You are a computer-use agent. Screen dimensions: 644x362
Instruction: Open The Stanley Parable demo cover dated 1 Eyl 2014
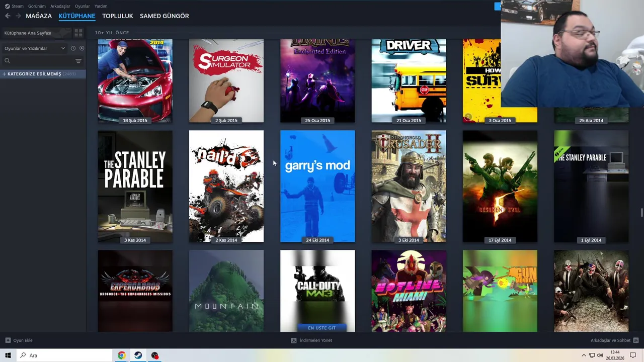pyautogui.click(x=591, y=187)
